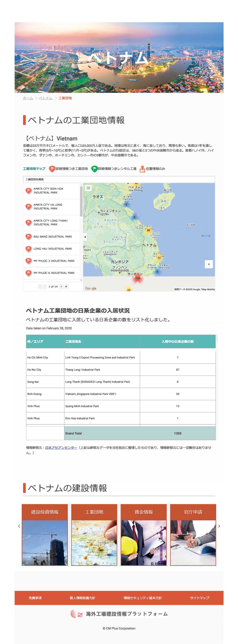Open the map hamburger menu icon
The image size is (238, 644).
coord(88,188)
